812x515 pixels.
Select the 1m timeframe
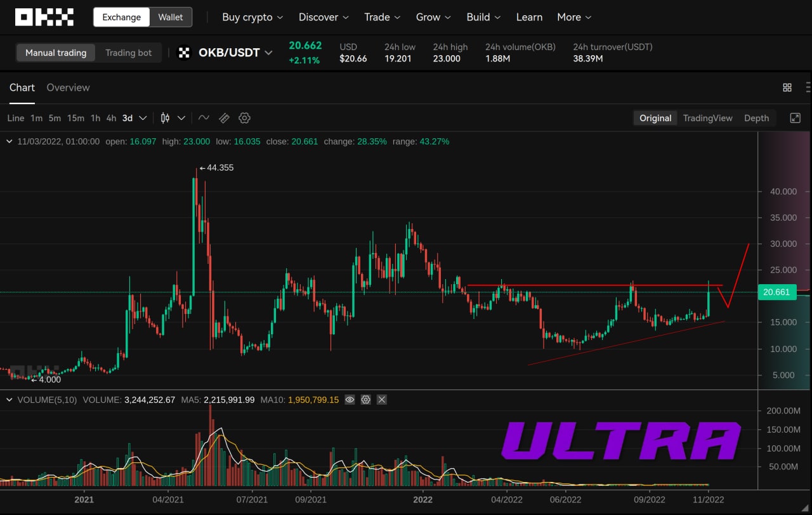click(37, 118)
